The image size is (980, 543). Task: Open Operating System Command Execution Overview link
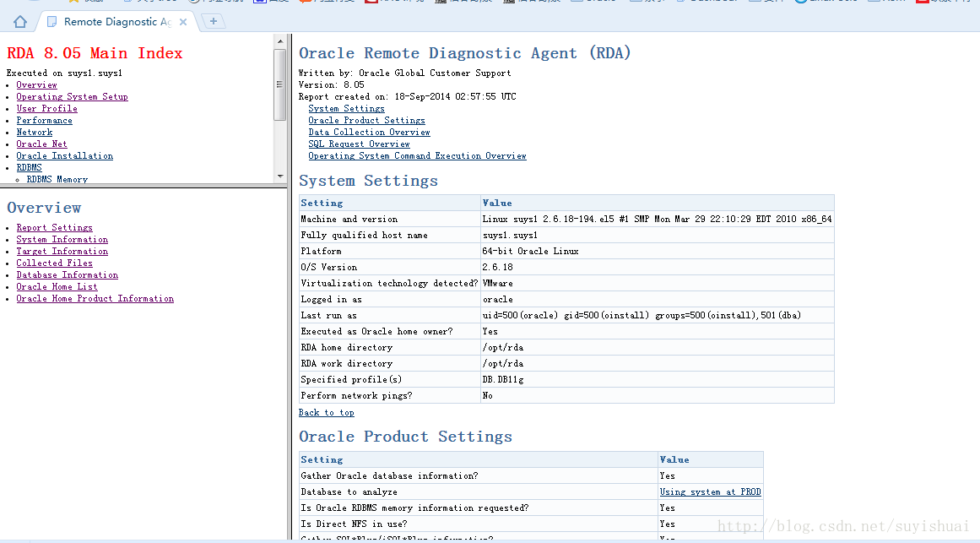pos(417,156)
